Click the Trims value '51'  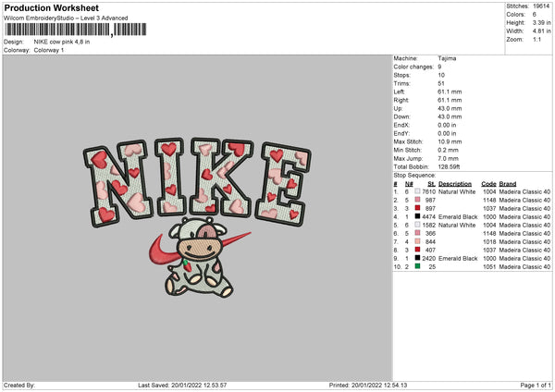pyautogui.click(x=441, y=83)
